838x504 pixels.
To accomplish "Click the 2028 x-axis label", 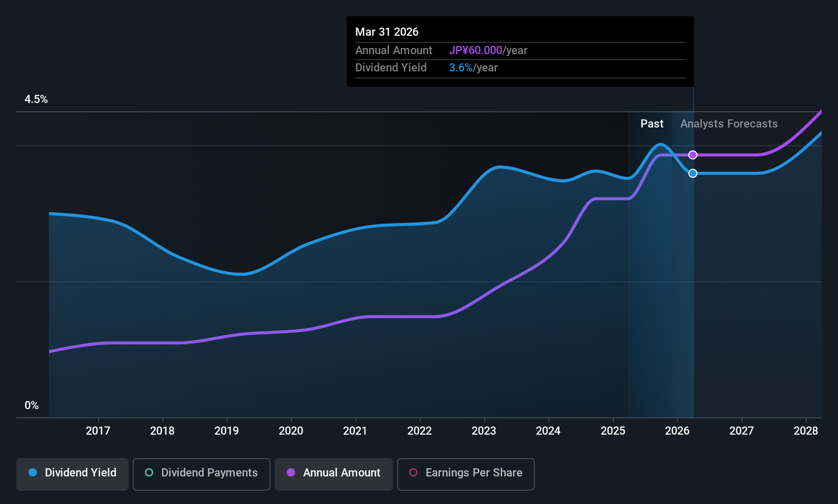I will pos(806,431).
